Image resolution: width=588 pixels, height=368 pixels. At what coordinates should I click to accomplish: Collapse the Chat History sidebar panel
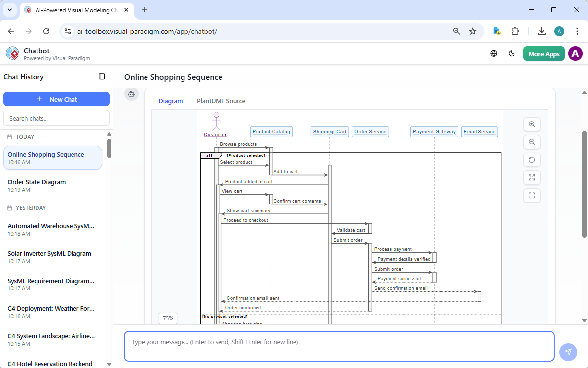102,76
